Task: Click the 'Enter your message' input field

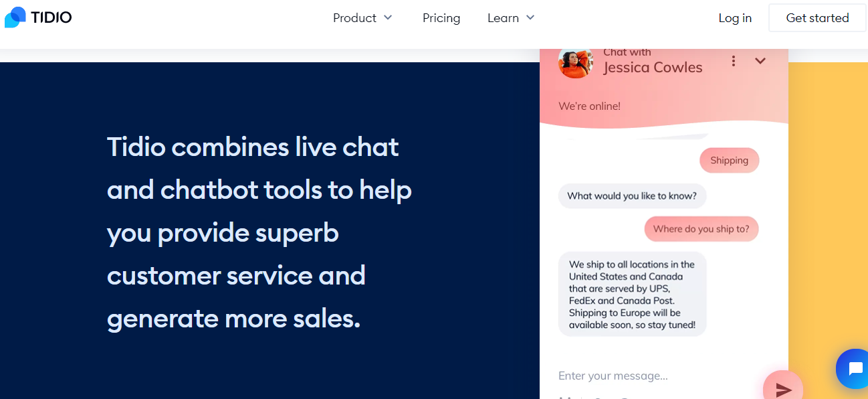Action: point(613,376)
